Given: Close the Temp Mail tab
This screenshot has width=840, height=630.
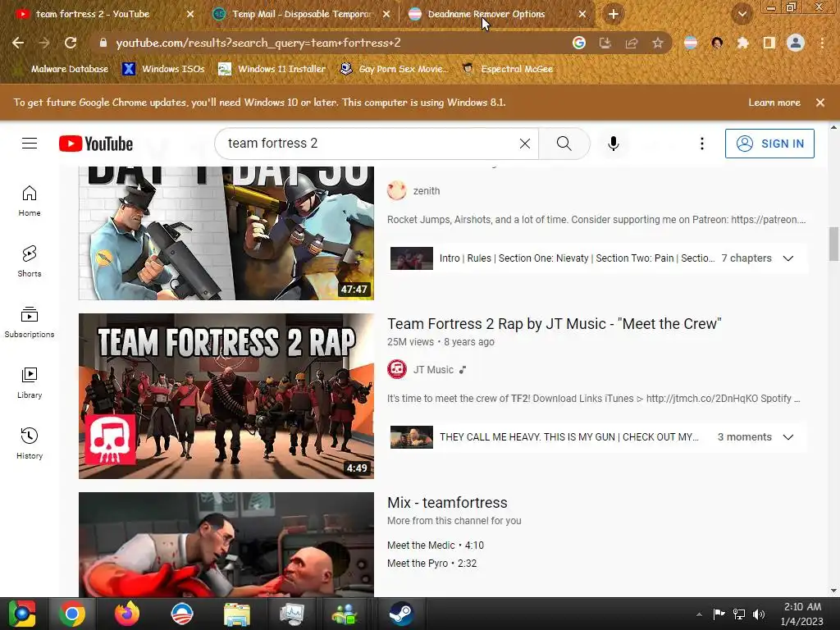Looking at the screenshot, I should pos(386,14).
